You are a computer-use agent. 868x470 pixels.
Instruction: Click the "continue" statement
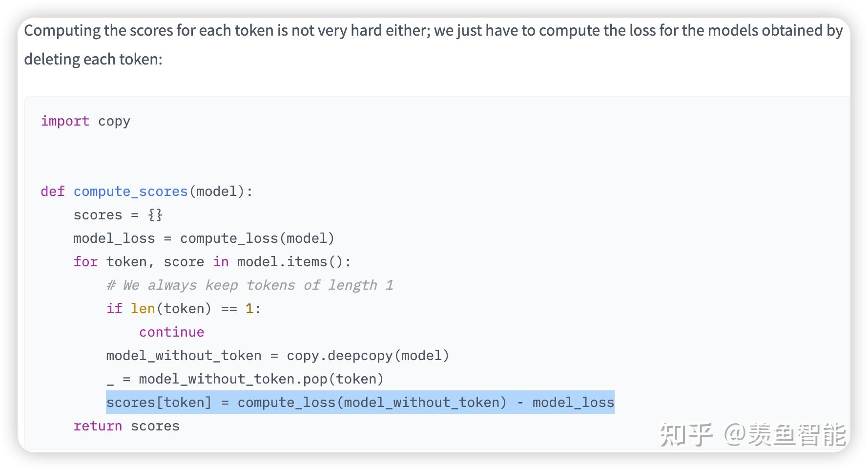pos(171,332)
